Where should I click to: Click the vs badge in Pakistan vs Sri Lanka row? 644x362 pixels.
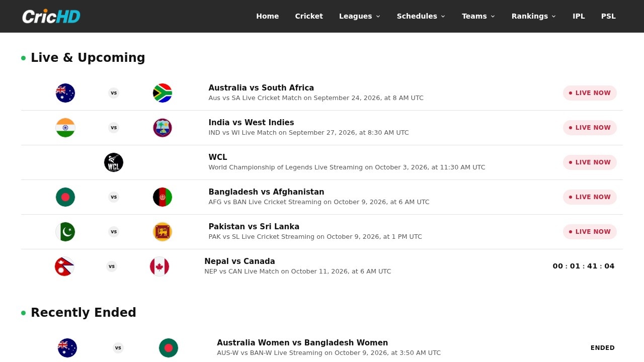click(x=114, y=232)
